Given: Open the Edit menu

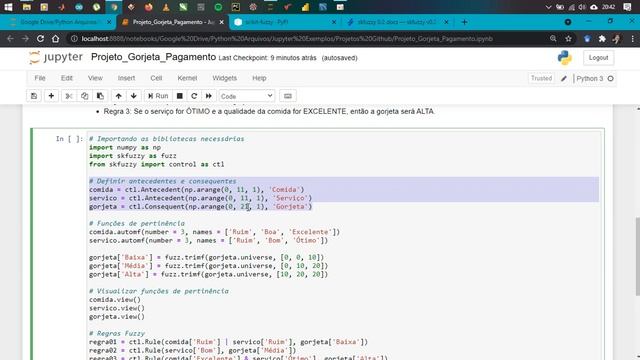Looking at the screenshot, I should point(67,78).
